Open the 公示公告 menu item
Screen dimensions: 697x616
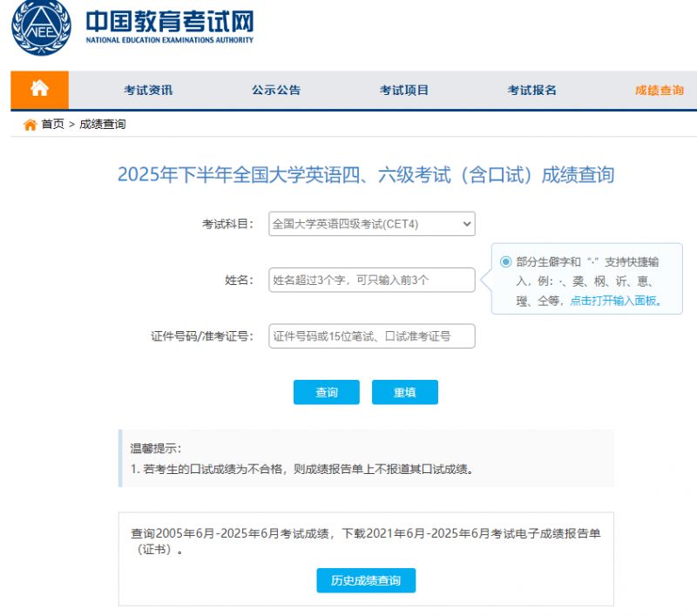click(275, 90)
